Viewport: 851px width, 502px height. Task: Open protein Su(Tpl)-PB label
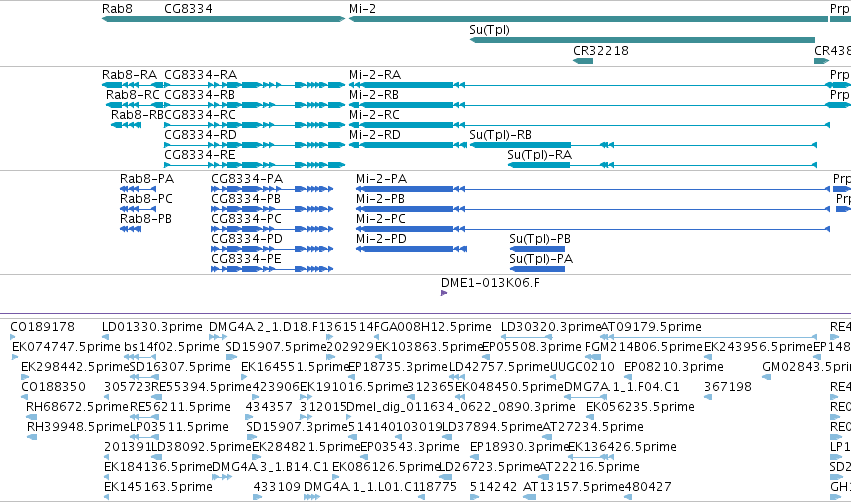[x=540, y=239]
